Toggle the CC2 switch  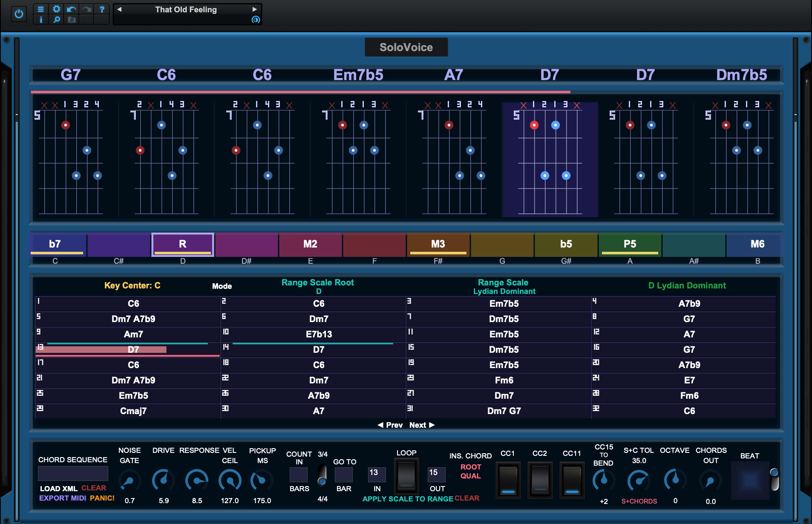(x=540, y=481)
